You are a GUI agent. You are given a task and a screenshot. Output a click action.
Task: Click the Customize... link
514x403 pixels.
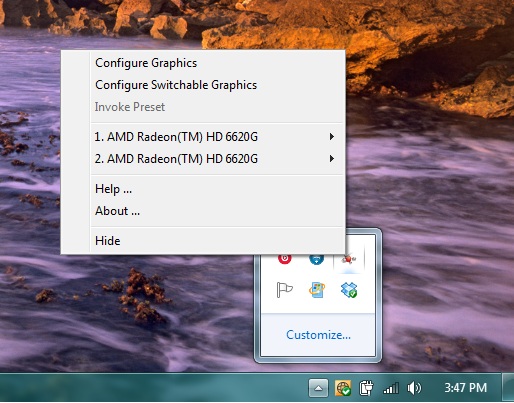click(318, 335)
